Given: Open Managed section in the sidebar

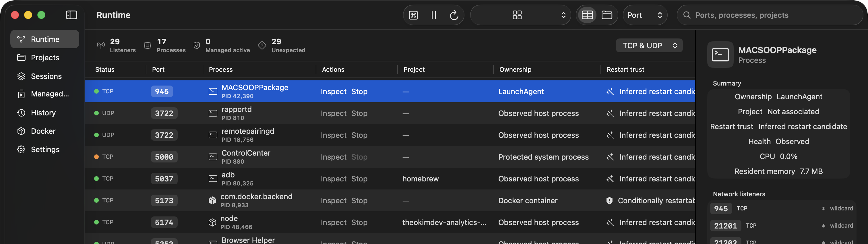Looking at the screenshot, I should pyautogui.click(x=45, y=94).
